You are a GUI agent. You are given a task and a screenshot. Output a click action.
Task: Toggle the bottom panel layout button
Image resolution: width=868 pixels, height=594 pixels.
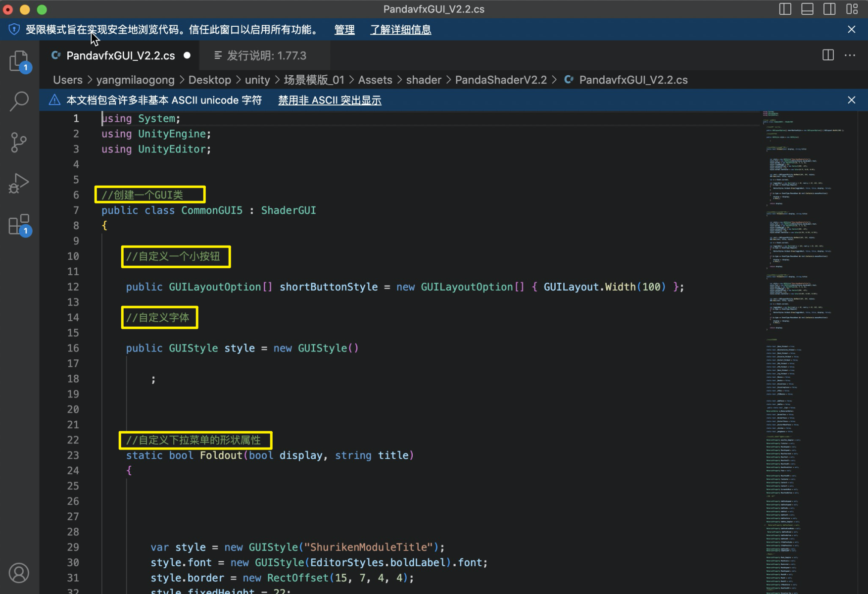tap(807, 9)
